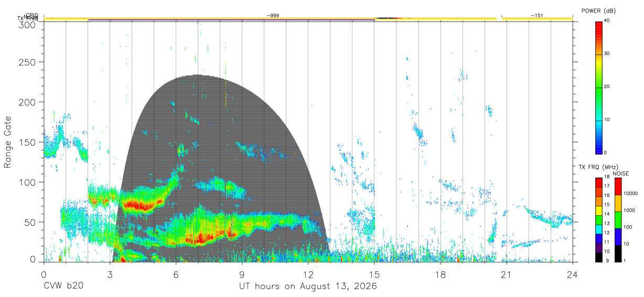Screen dimensions: 644x297
Task: Click the '-151' CPID value at top
Action: coord(536,16)
